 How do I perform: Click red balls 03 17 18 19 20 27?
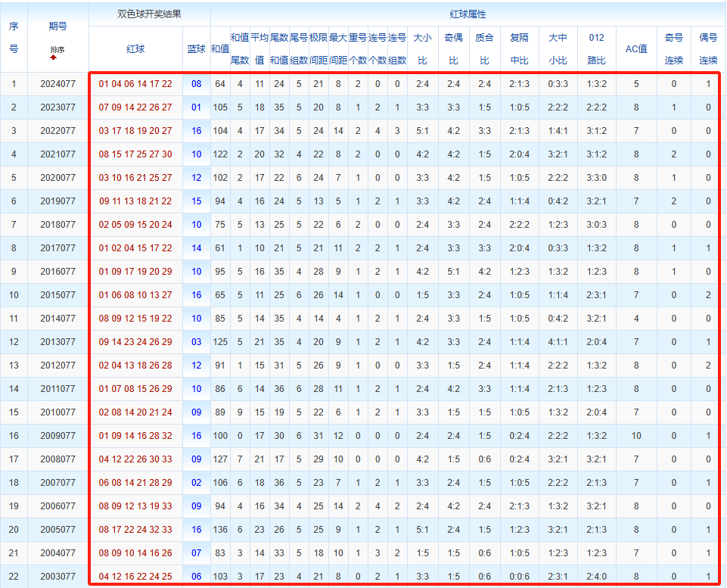[x=135, y=131]
